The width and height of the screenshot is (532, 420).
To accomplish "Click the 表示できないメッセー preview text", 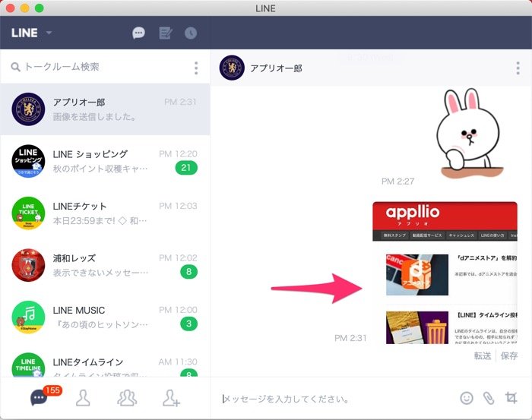I will tap(100, 273).
